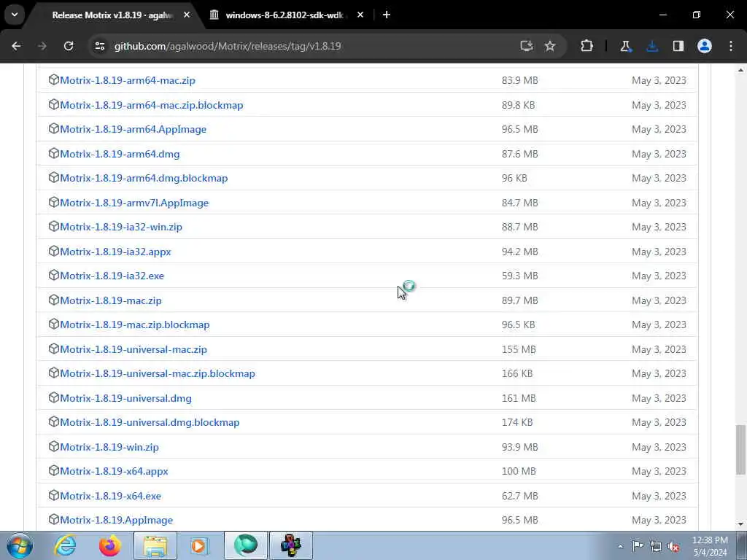Open Windows Media Player from taskbar

199,545
